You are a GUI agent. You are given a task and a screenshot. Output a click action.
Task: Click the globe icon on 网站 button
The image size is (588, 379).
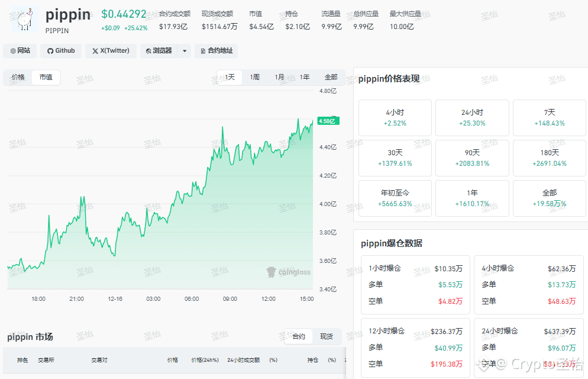pyautogui.click(x=13, y=51)
